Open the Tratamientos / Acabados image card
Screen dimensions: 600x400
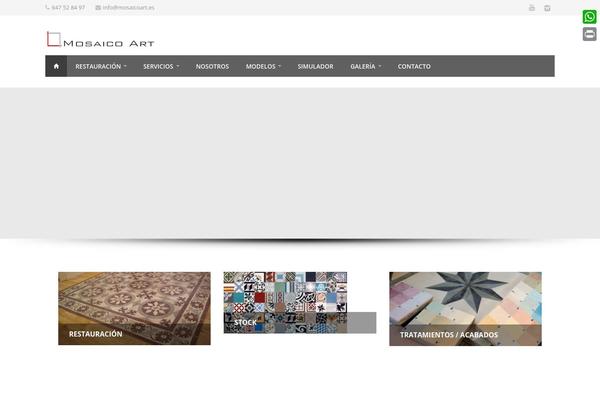coord(465,309)
